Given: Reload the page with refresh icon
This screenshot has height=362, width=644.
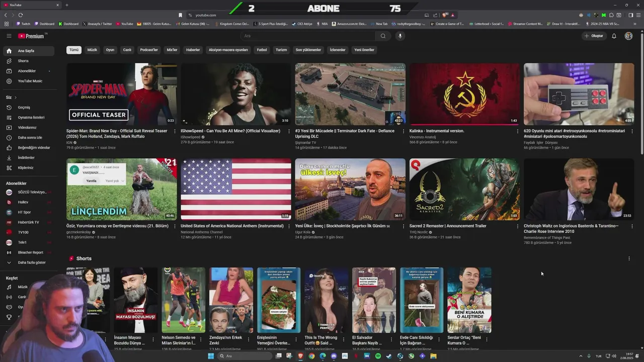Looking at the screenshot, I should click(21, 15).
